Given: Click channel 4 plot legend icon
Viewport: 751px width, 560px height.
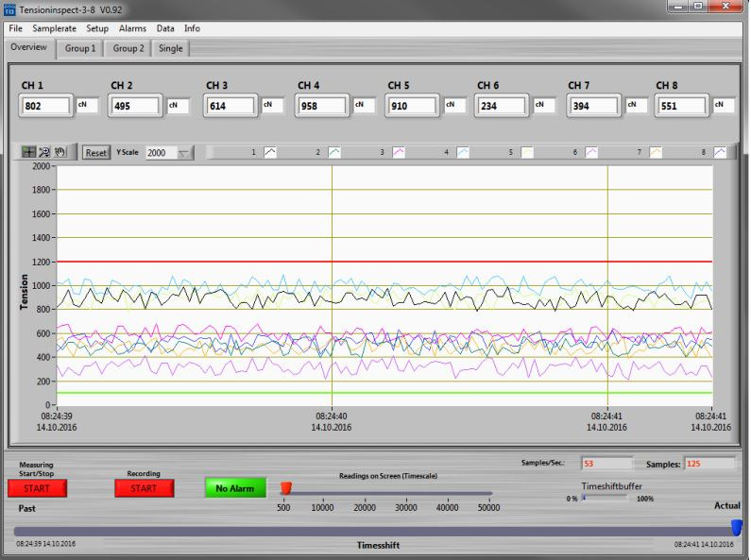Looking at the screenshot, I should pos(463,152).
